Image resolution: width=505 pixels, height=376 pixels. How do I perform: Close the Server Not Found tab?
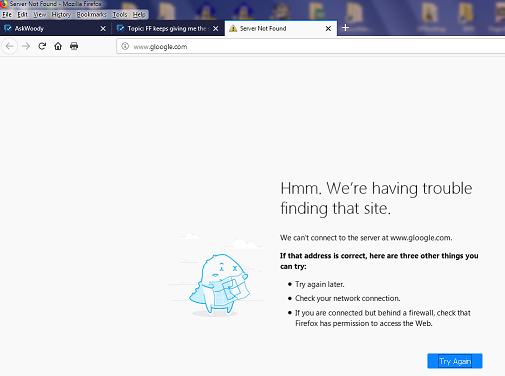328,29
